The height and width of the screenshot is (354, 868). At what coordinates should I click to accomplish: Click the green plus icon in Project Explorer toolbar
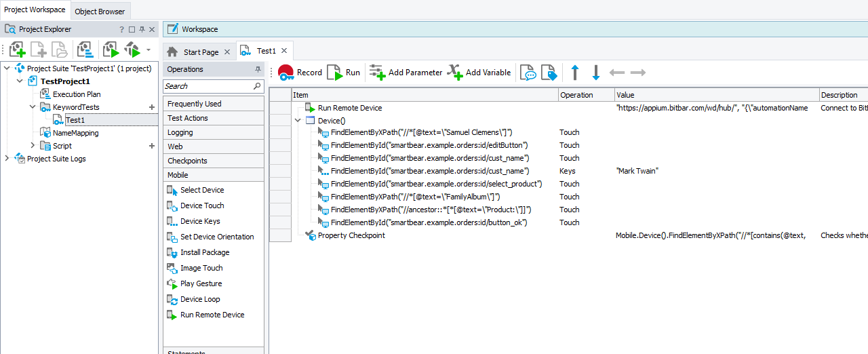coord(17,50)
